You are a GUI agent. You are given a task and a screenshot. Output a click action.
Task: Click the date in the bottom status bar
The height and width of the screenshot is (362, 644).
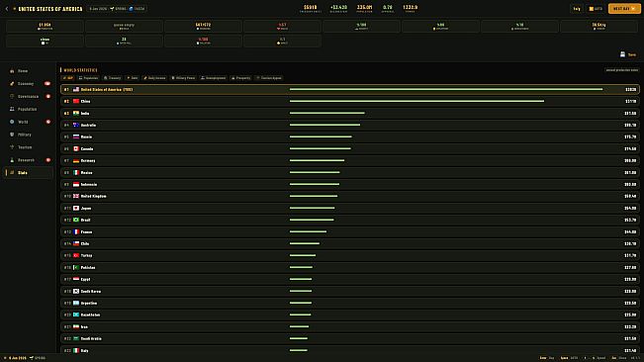pyautogui.click(x=18, y=358)
